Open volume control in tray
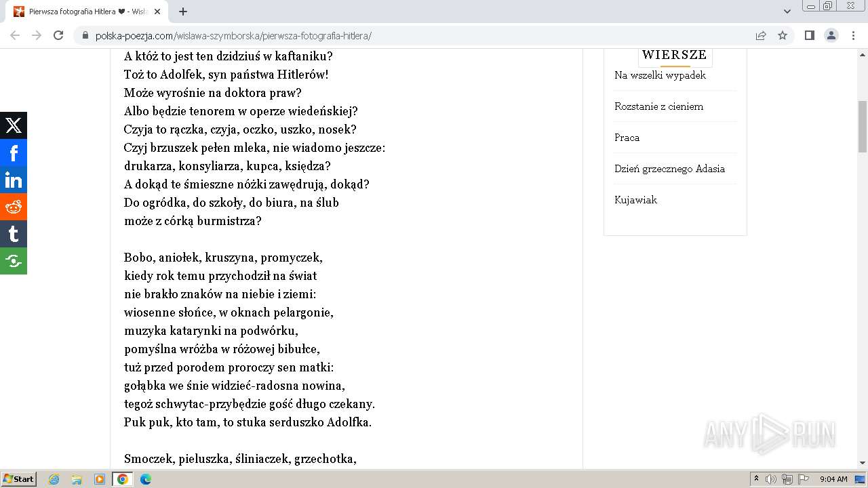Screen dimensions: 868x488 pyautogui.click(x=771, y=479)
